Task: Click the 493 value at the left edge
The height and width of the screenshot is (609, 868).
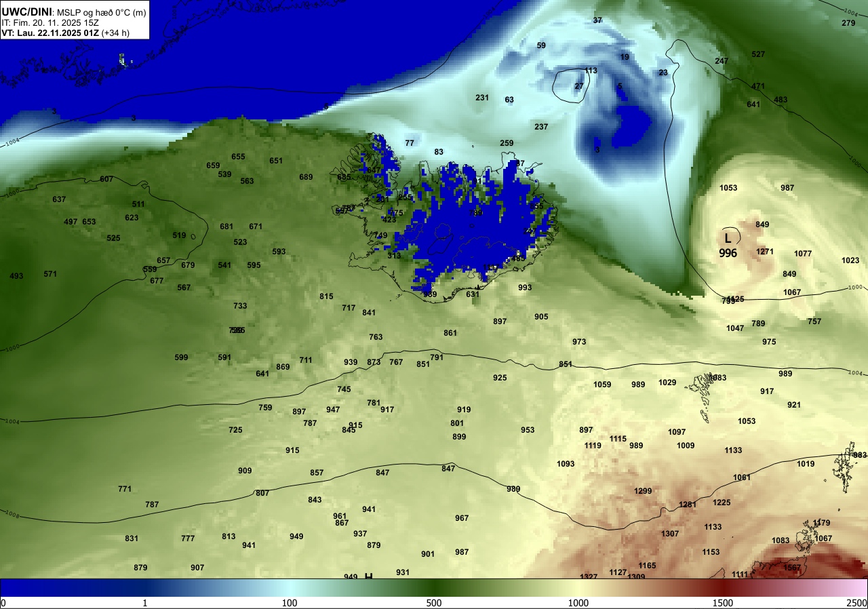Action: (x=16, y=276)
